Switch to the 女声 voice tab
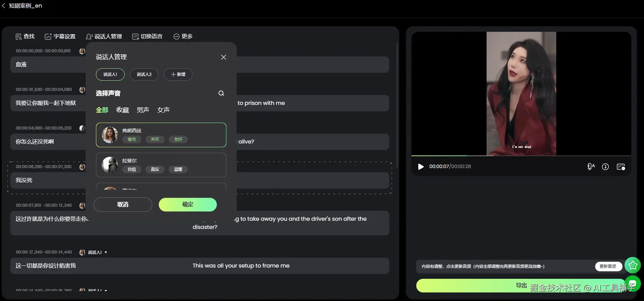Viewport: 644px width, 301px height. [164, 110]
